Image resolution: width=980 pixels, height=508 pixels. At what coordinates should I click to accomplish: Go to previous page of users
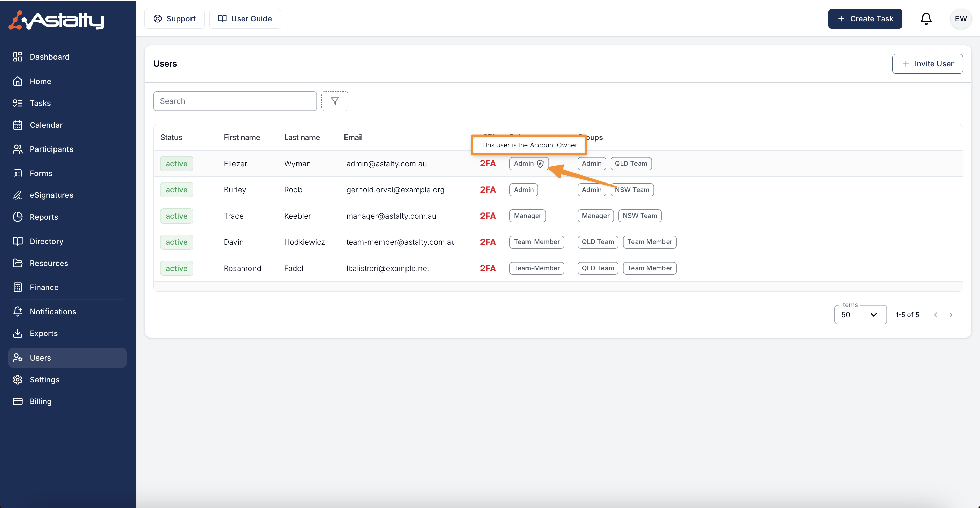coord(935,315)
